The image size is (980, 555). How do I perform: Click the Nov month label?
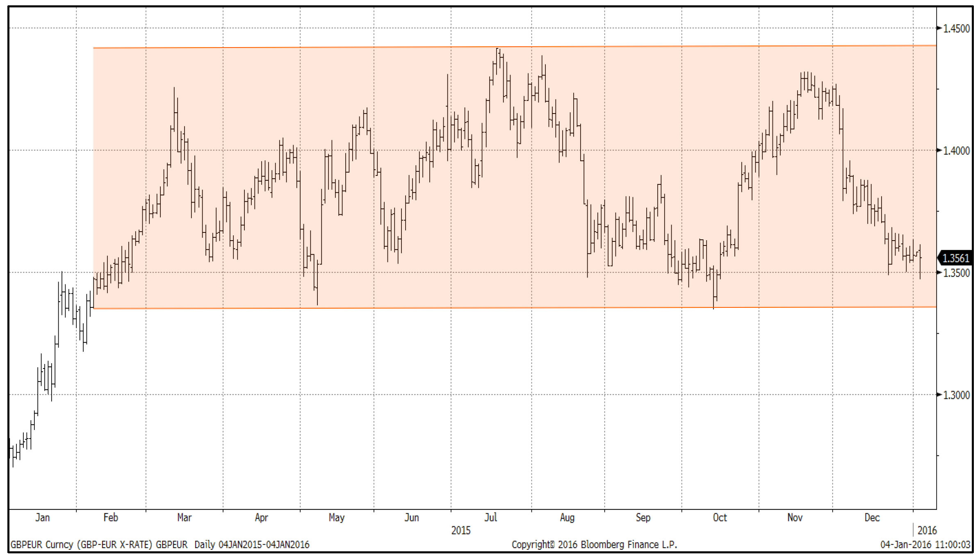click(x=795, y=518)
